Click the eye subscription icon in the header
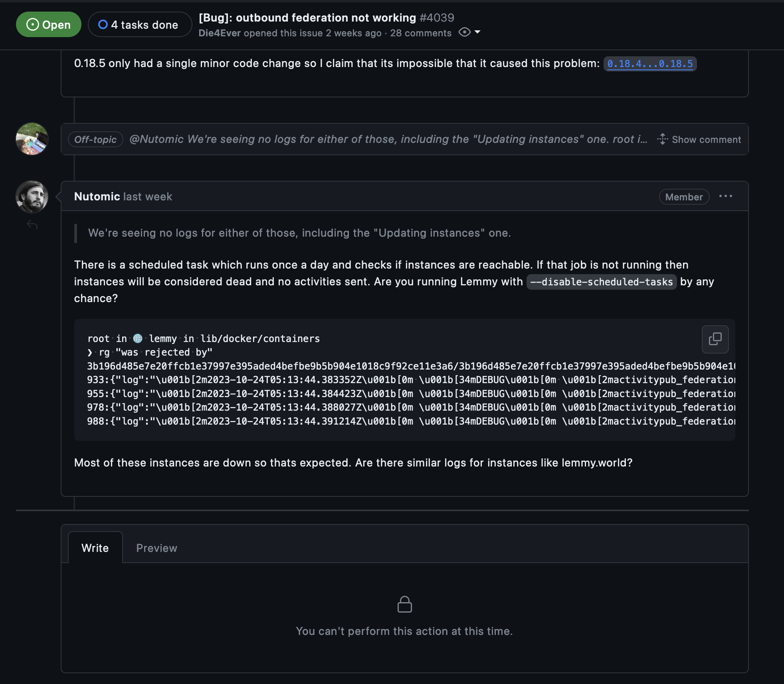Viewport: 784px width, 684px height. coord(464,32)
